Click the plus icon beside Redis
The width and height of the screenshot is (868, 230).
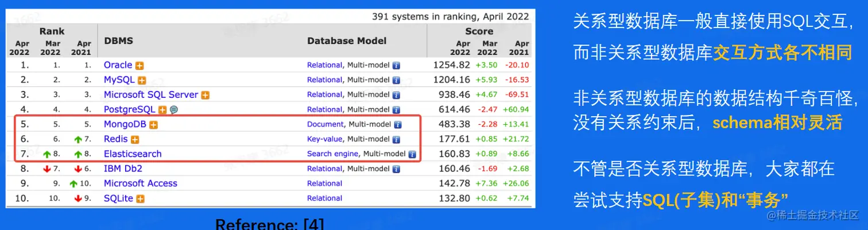(135, 139)
